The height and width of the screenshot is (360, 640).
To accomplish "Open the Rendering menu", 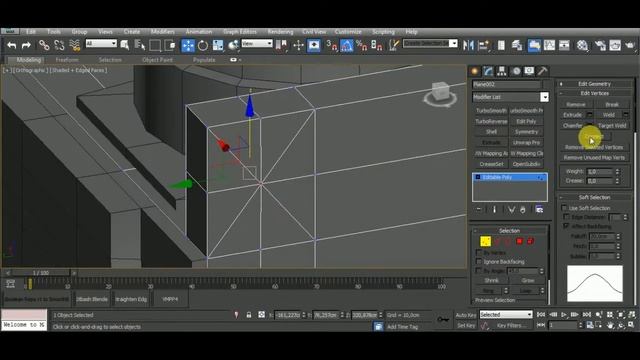I will pos(280,32).
